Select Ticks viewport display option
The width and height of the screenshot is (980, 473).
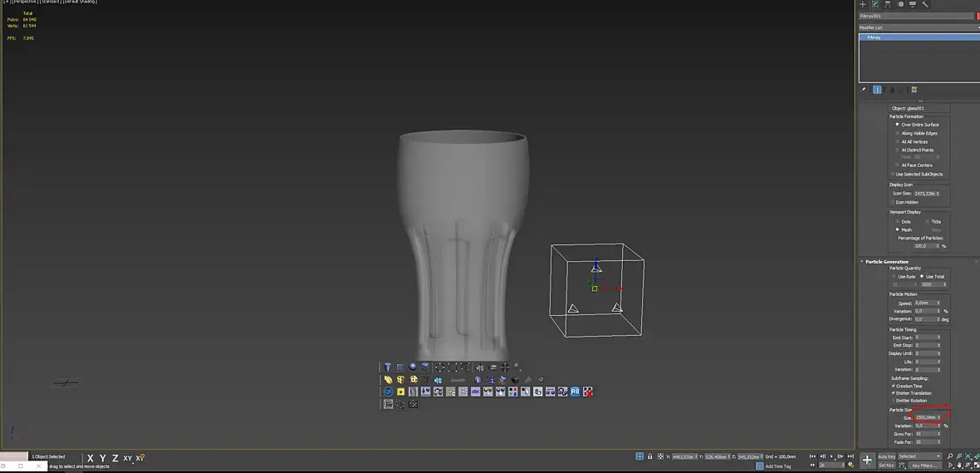pos(933,221)
